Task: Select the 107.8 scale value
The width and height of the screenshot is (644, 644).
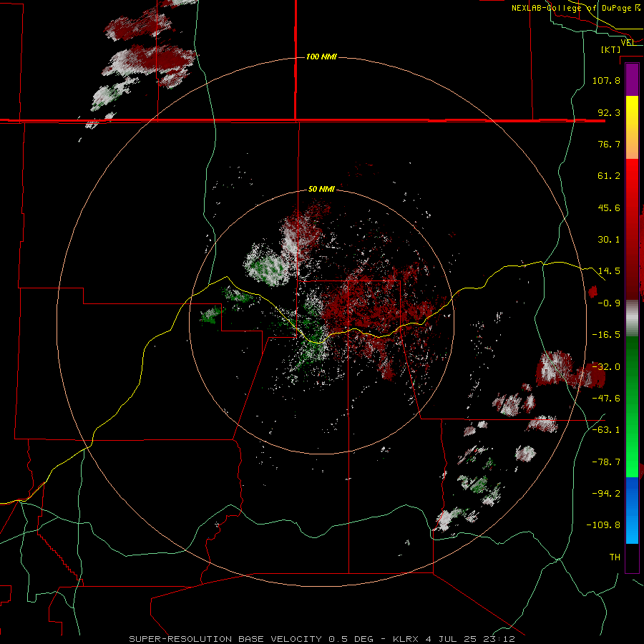Action: pyautogui.click(x=606, y=80)
